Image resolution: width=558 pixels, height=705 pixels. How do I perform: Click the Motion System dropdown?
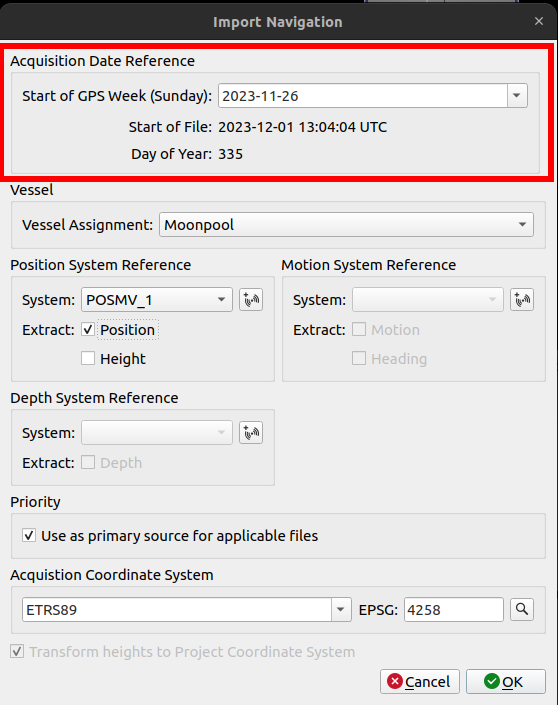pyautogui.click(x=428, y=299)
